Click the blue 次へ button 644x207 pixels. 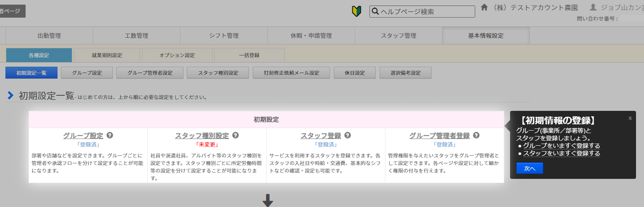(x=529, y=168)
